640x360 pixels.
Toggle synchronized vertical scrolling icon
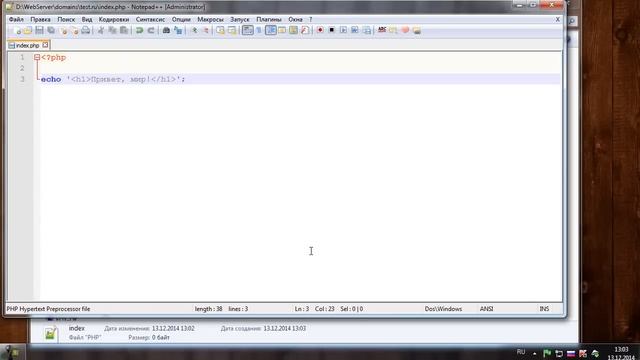point(220,31)
